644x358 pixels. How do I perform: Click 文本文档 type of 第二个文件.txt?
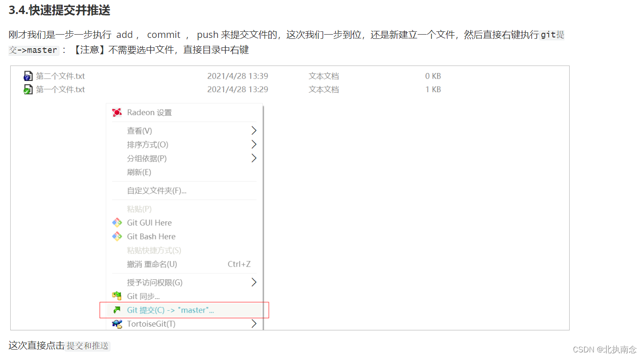[324, 76]
